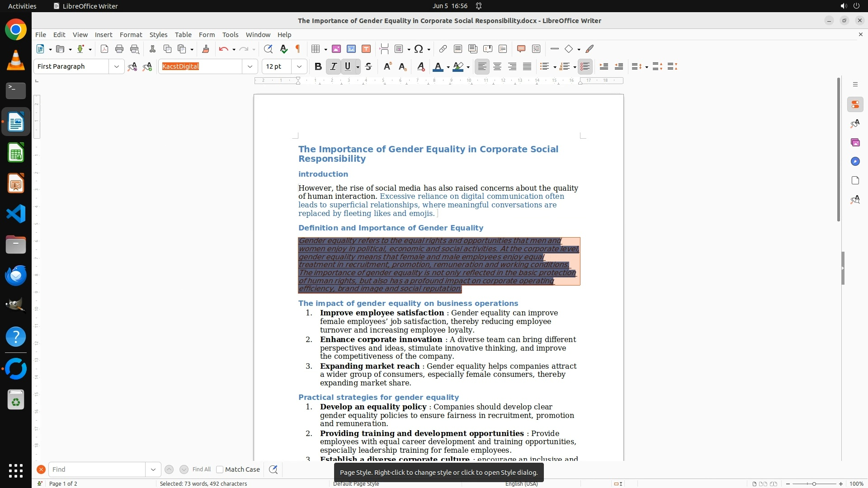The height and width of the screenshot is (488, 868).
Task: Toggle Italic formatting off
Action: (x=333, y=67)
